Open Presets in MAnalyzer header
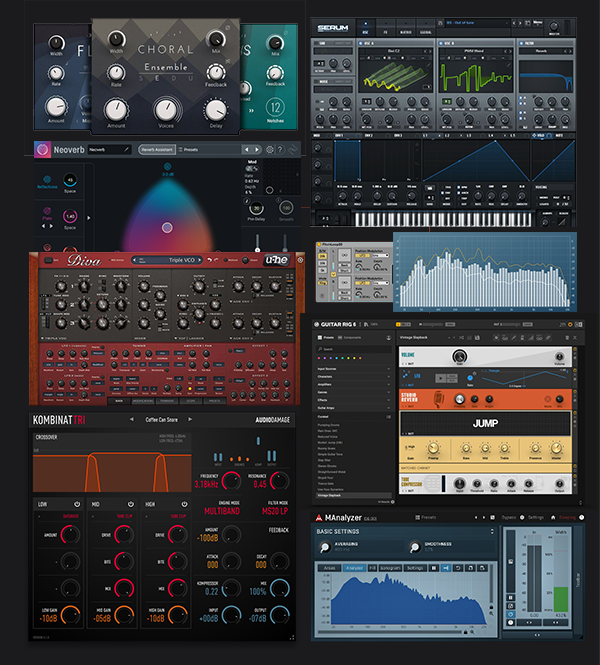Image resolution: width=600 pixels, height=665 pixels. click(425, 517)
